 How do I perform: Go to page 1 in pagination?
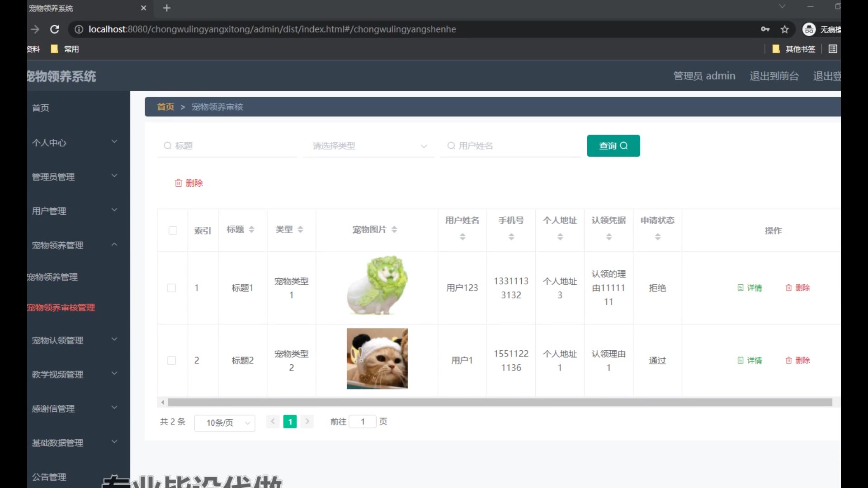coord(290,422)
